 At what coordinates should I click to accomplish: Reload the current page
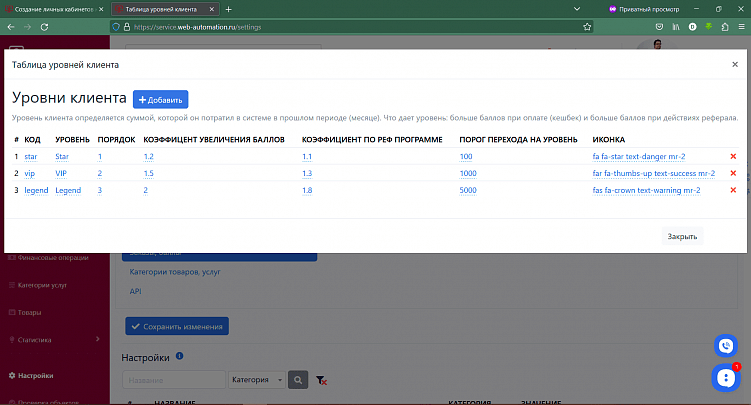44,27
